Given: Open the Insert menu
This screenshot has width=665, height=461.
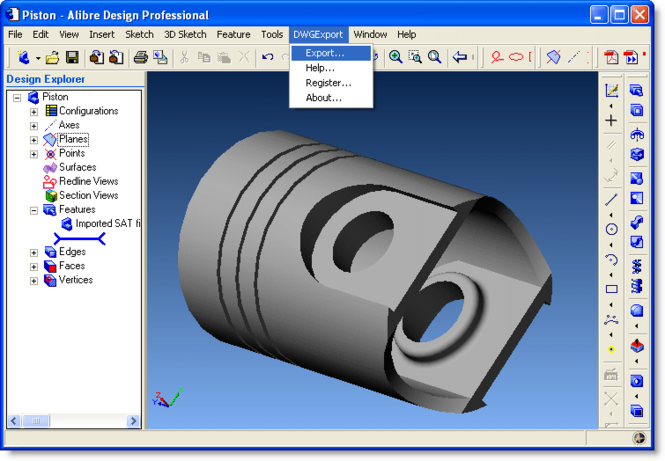Looking at the screenshot, I should (102, 34).
